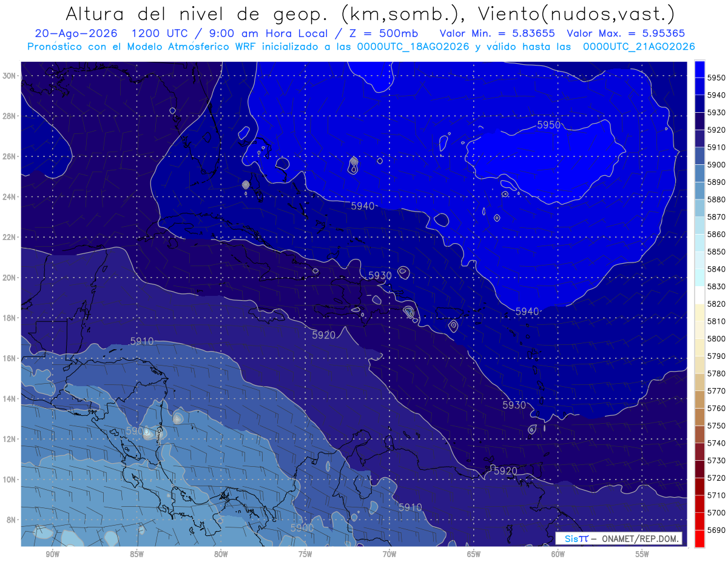Click the 20N latitude axis label
Screen dimensions: 728x562
pyautogui.click(x=9, y=278)
